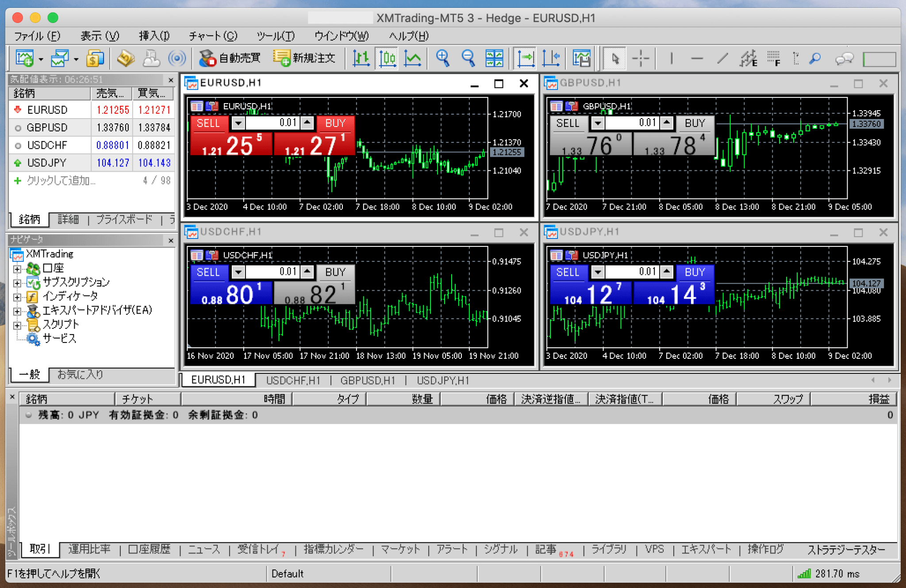The height and width of the screenshot is (588, 906).
Task: Expand the インディケータ tree in Navigator
Action: pyautogui.click(x=16, y=296)
